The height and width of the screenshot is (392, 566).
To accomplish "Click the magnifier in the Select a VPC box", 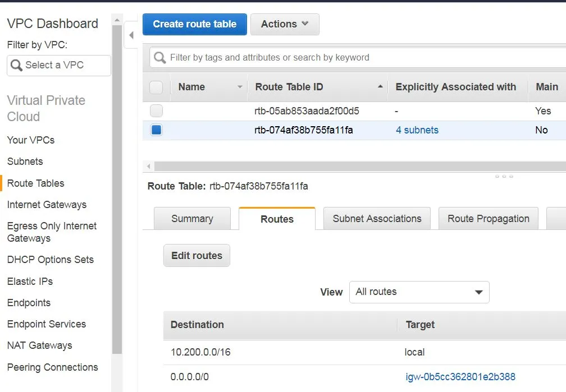I will click(16, 65).
